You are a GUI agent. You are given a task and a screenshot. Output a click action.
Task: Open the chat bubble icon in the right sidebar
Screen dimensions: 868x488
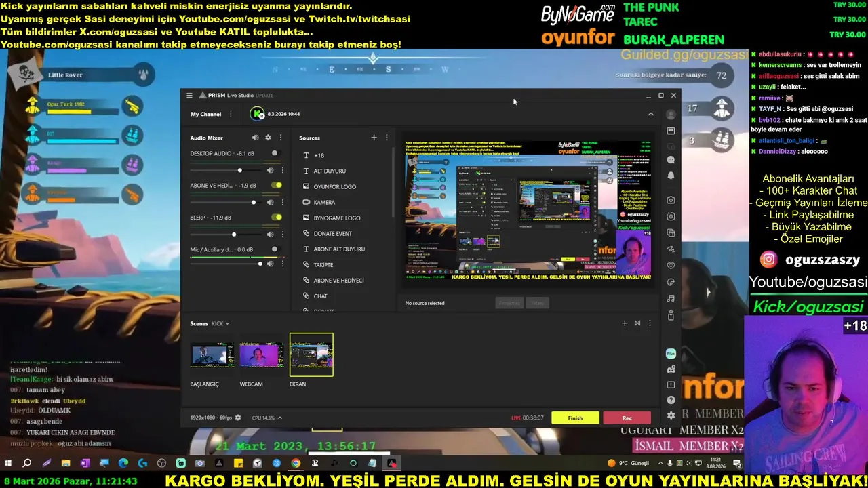click(671, 160)
